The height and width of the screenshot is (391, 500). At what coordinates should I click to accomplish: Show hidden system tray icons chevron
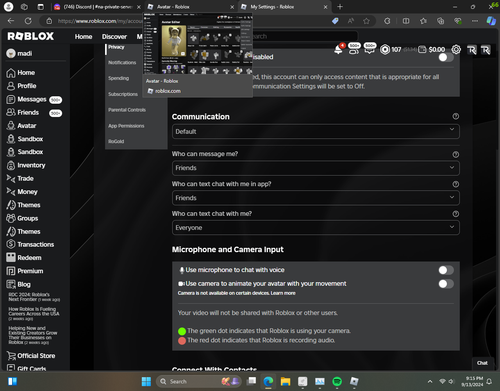pos(430,381)
